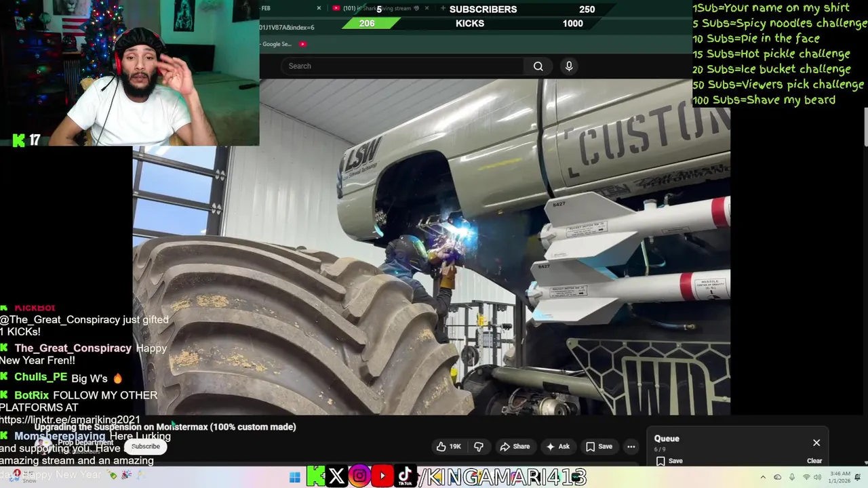
Task: Like the video with 19K thumbs up
Action: (x=449, y=447)
